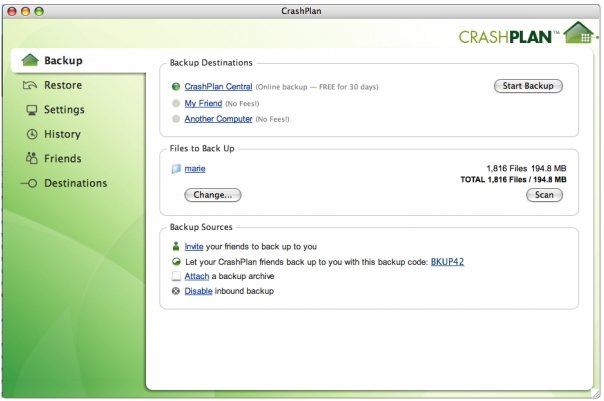Screen dimensions: 604x401
Task: Click the CrashPlan window title bar text
Action: 301,11
